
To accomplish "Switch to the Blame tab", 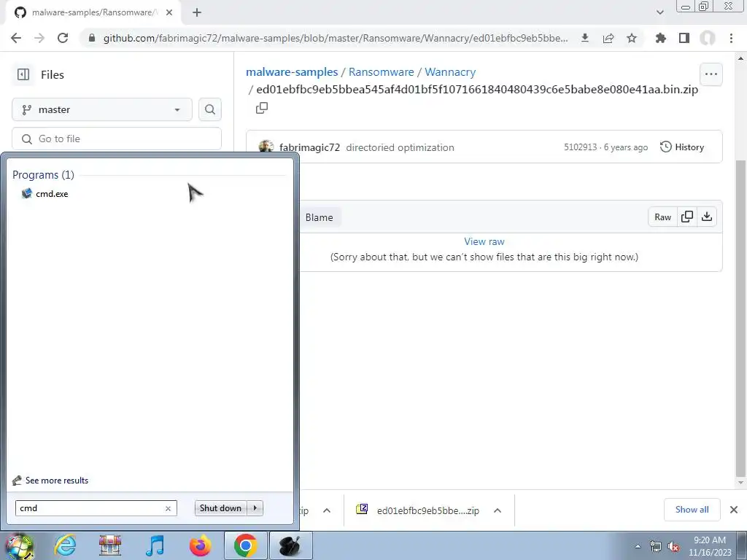I will 320,217.
